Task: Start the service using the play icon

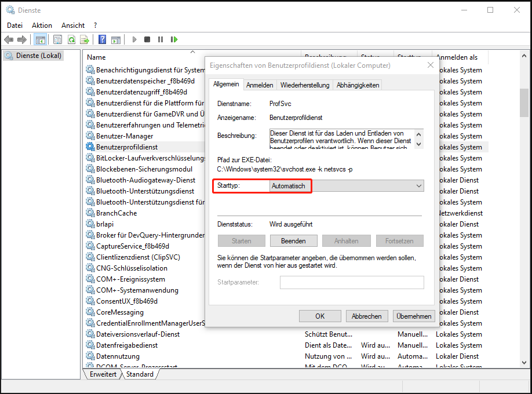Action: (x=134, y=39)
